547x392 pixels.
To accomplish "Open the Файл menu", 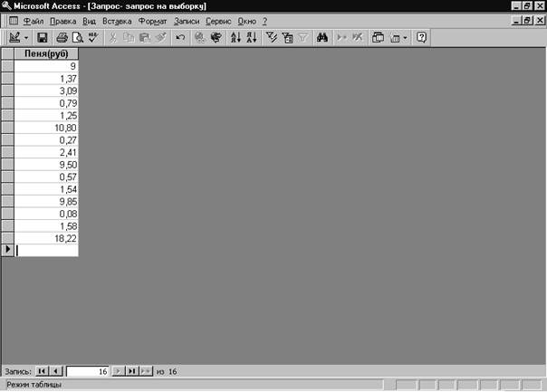I will tap(34, 21).
